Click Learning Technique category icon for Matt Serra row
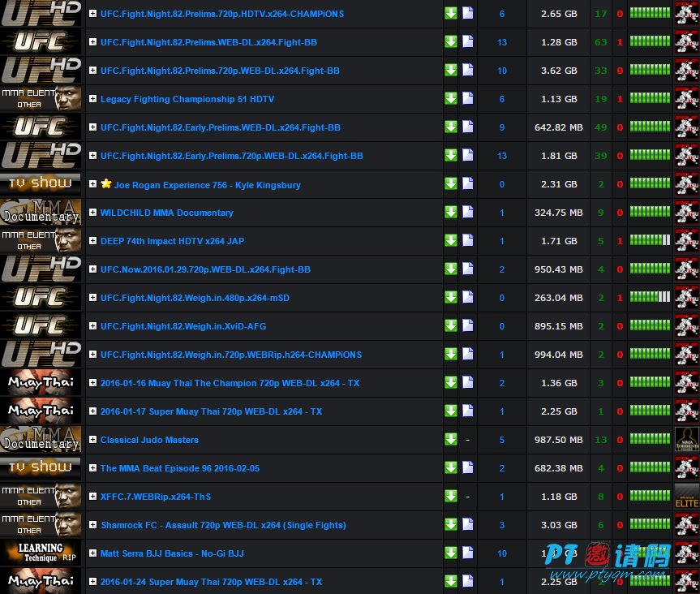The width and height of the screenshot is (700, 594). pos(41,553)
